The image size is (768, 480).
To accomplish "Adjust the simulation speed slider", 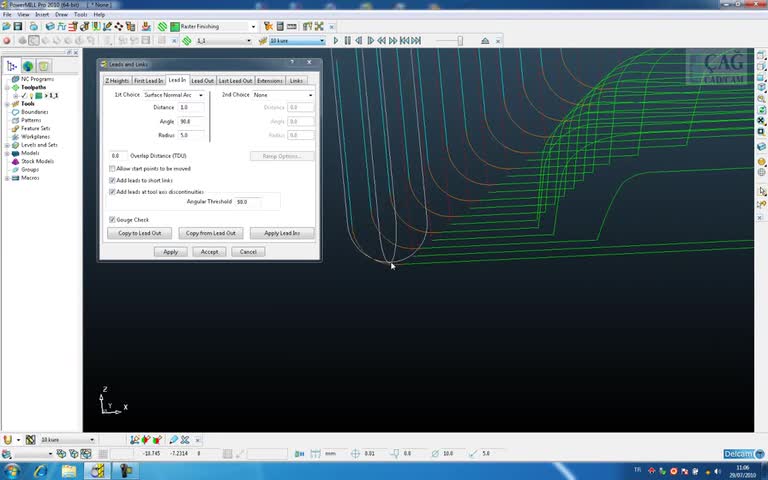I will (x=460, y=41).
